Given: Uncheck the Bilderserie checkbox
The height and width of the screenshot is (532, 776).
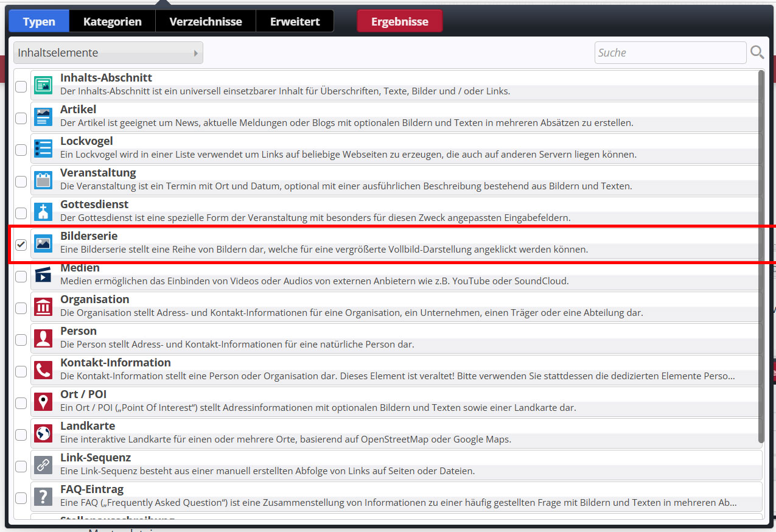Looking at the screenshot, I should 21,245.
